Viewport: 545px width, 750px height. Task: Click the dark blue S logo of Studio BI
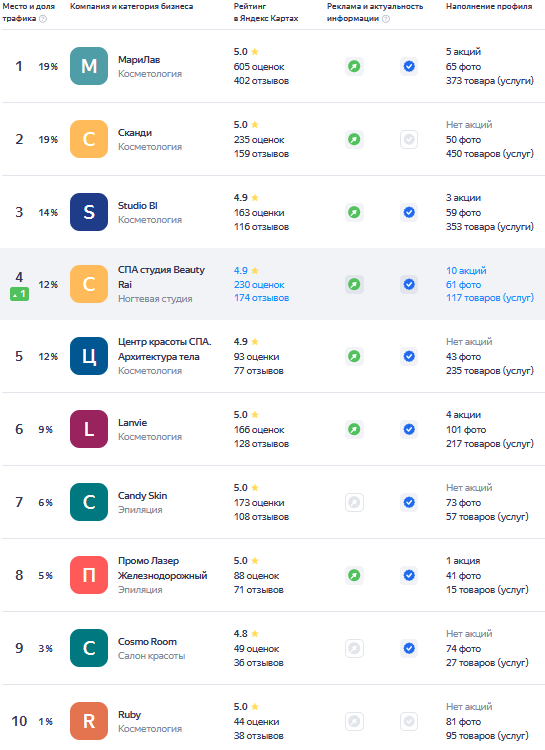(89, 212)
